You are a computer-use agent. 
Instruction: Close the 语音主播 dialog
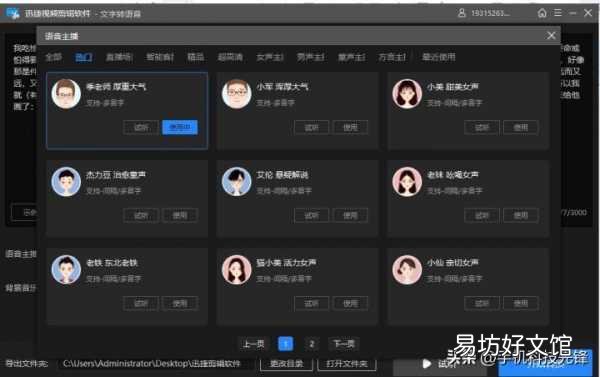551,36
